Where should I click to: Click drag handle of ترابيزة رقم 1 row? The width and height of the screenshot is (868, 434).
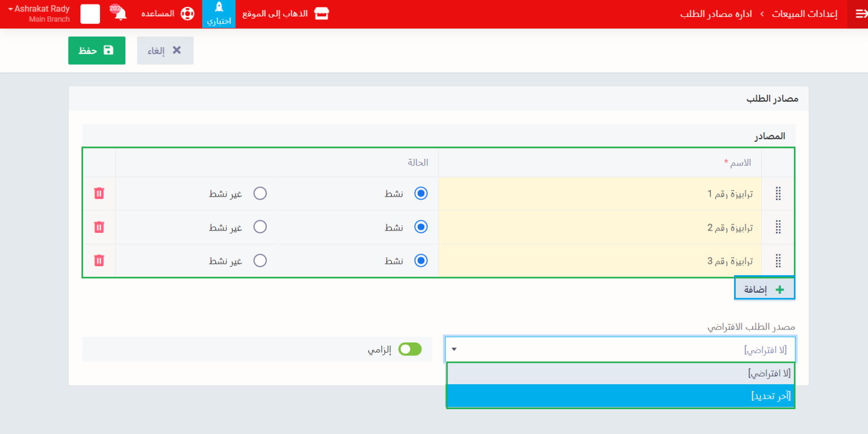pyautogui.click(x=778, y=194)
